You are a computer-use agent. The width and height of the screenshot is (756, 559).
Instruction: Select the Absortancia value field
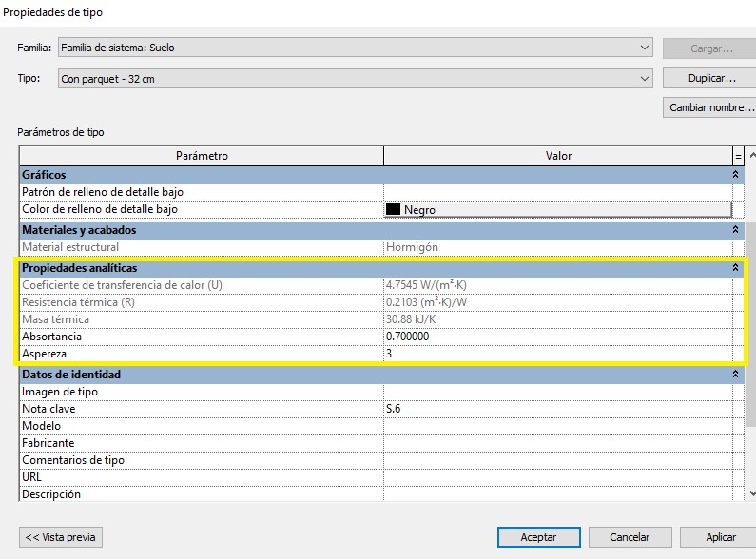point(557,337)
